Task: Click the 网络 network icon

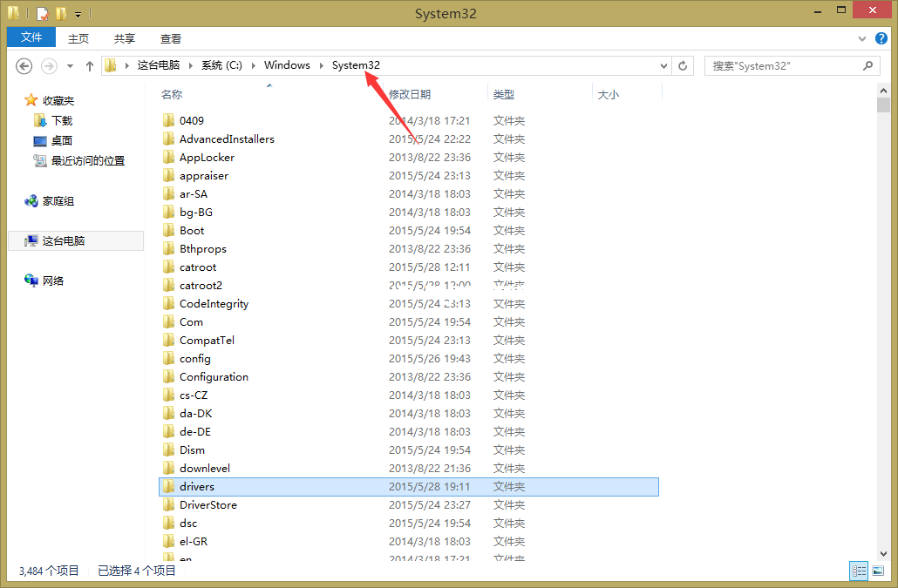Action: [x=31, y=280]
